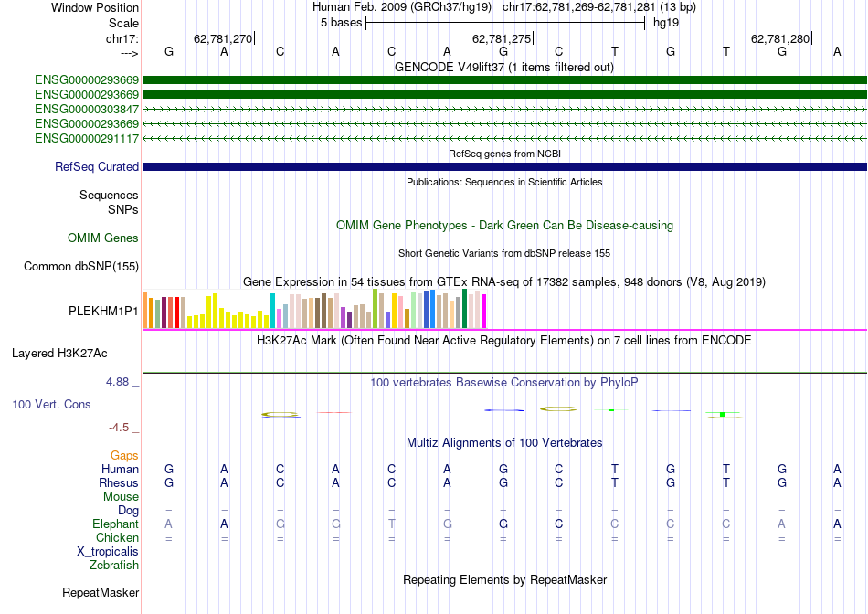
Task: Click the ENSG00000303847 right-pointing arrow line
Action: tap(504, 109)
